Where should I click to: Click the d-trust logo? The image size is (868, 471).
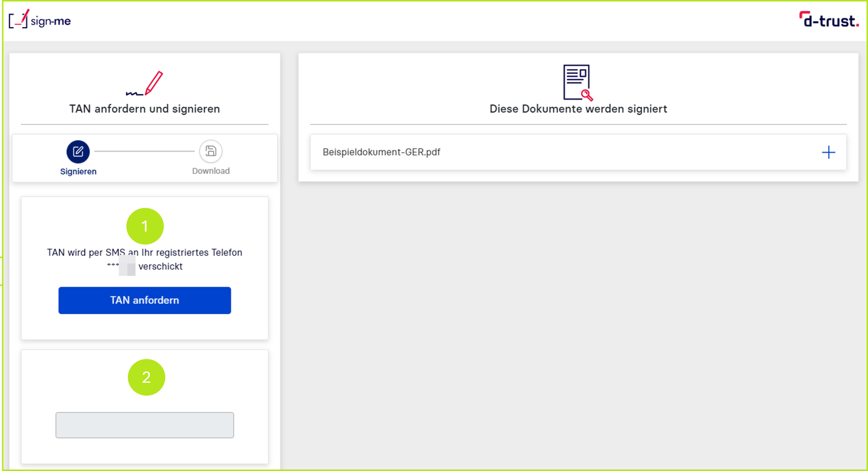(x=829, y=20)
